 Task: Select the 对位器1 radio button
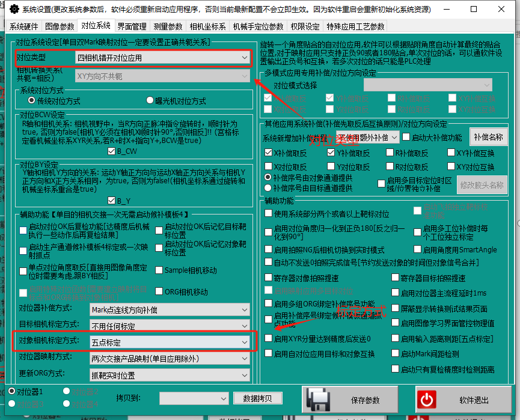coord(13,391)
